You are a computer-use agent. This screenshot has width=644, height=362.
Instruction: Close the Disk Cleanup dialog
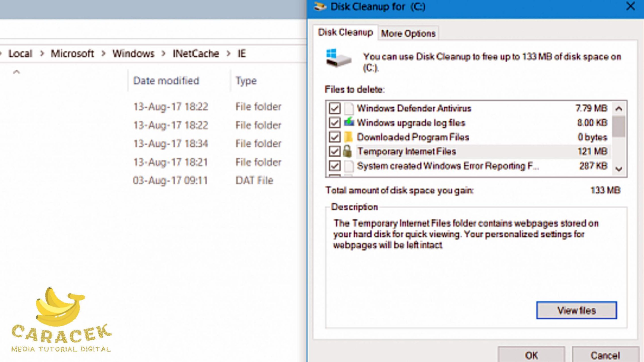click(x=630, y=6)
